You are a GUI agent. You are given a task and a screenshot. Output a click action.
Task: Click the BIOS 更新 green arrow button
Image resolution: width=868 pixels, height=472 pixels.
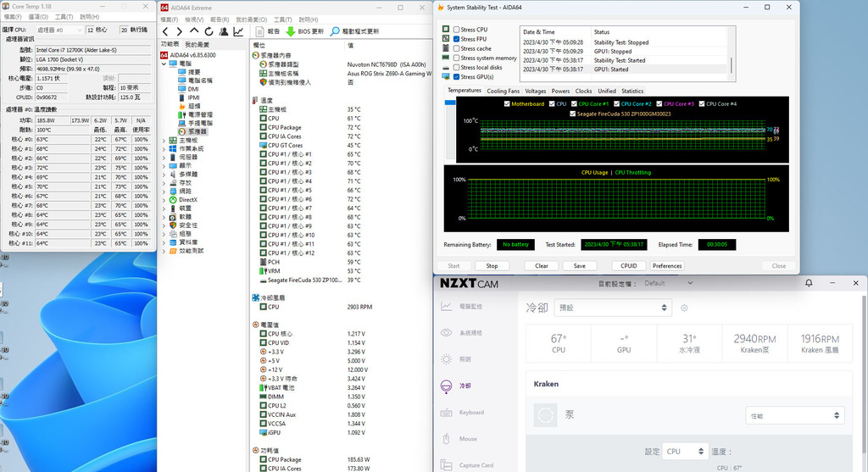coord(305,31)
